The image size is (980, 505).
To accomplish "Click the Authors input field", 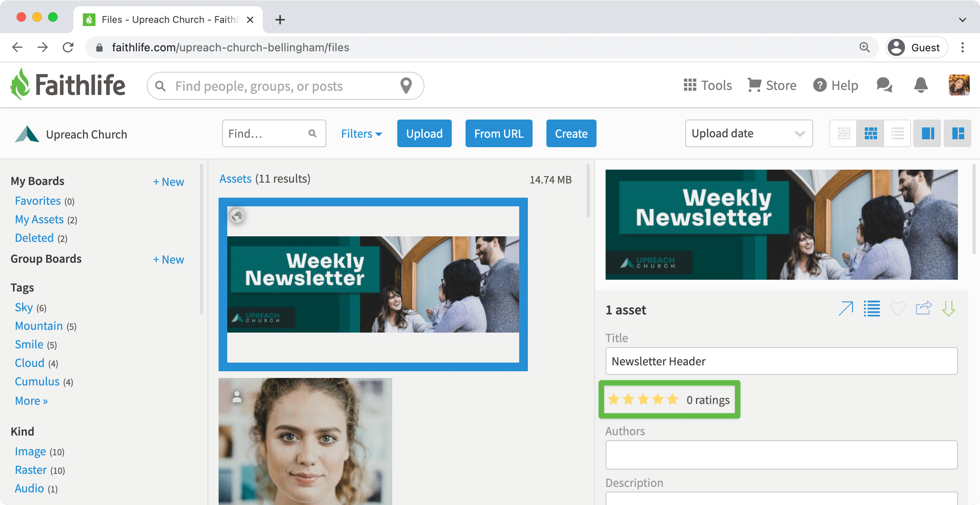I will [781, 454].
